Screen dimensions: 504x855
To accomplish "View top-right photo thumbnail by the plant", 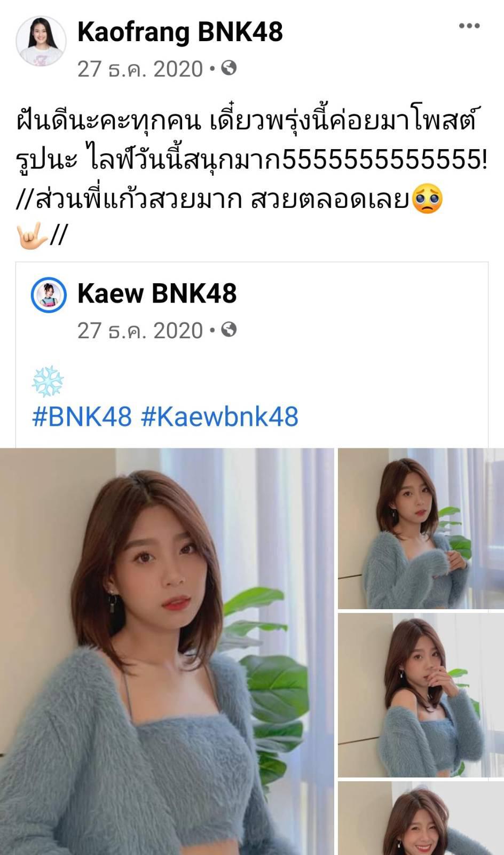I will (421, 528).
